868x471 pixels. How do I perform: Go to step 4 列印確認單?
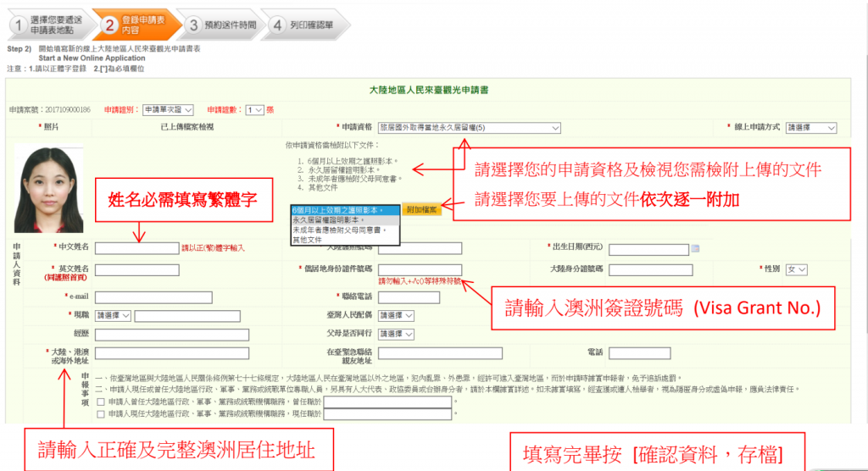coord(307,25)
